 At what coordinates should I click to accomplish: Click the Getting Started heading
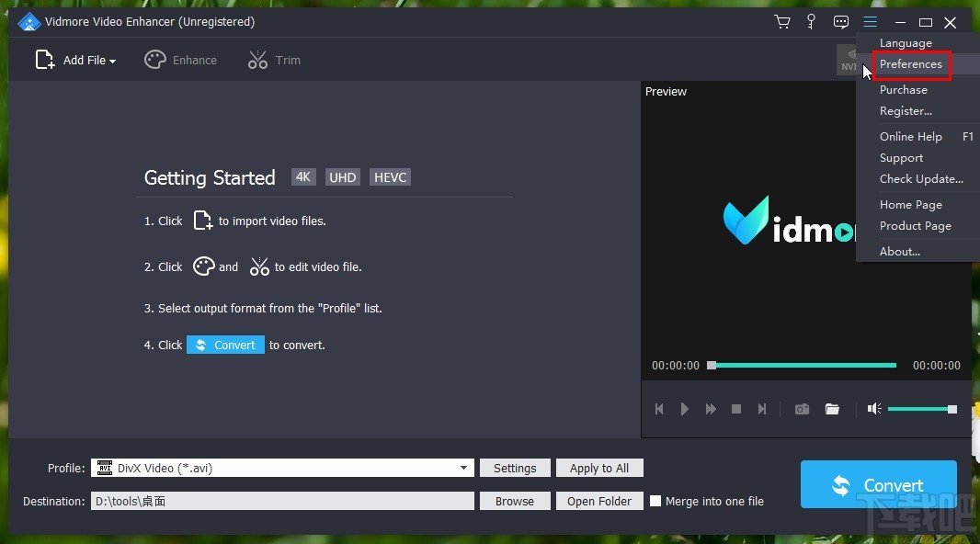[210, 178]
